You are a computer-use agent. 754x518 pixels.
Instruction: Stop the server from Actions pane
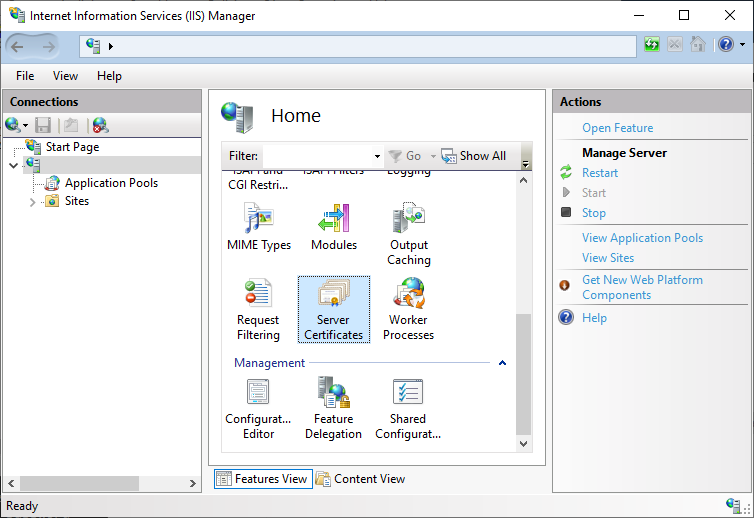(x=594, y=213)
